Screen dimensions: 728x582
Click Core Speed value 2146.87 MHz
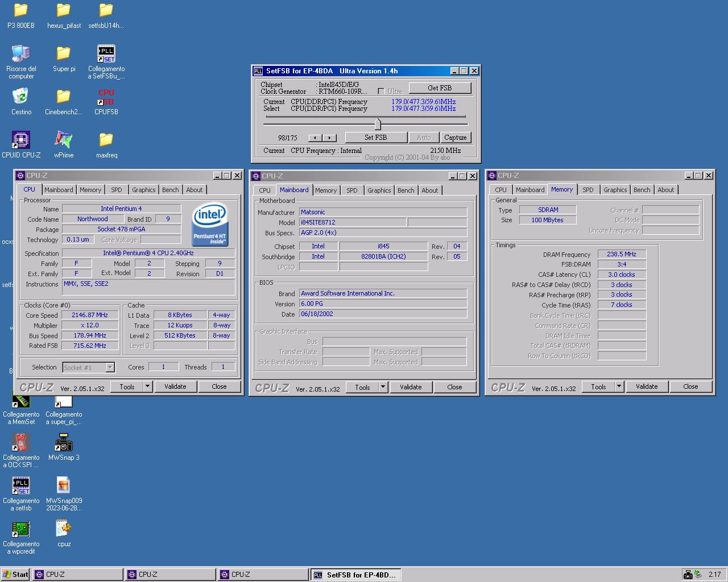(x=90, y=315)
